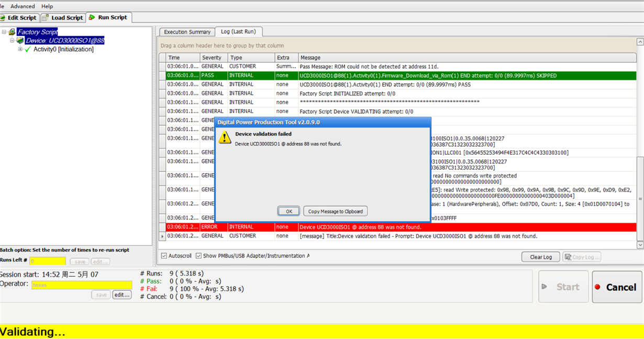Screen dimensions: 644x339
Task: Select 'Factory Script Device VALIDATING attempt' message
Action: tap(356, 111)
